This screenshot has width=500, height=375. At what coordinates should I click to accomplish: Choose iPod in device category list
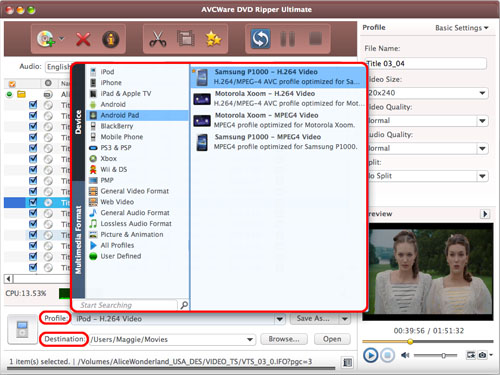(x=137, y=72)
